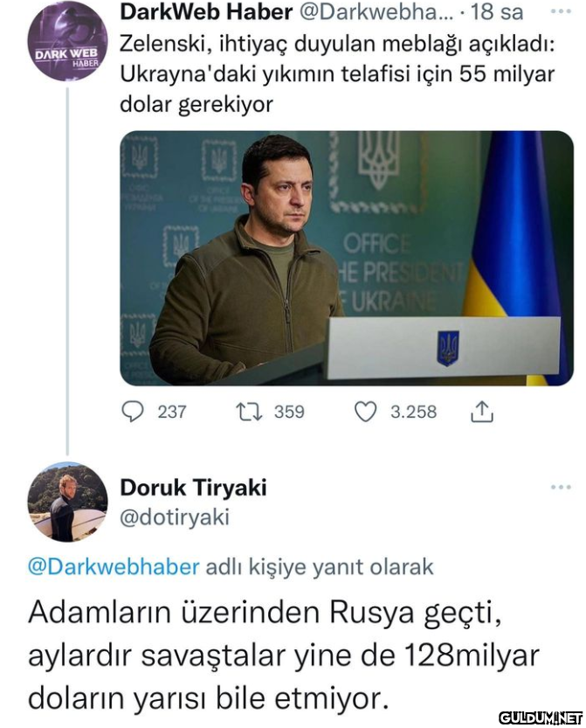Click the @dotiryaki username
This screenshot has width=586, height=728.
(174, 517)
